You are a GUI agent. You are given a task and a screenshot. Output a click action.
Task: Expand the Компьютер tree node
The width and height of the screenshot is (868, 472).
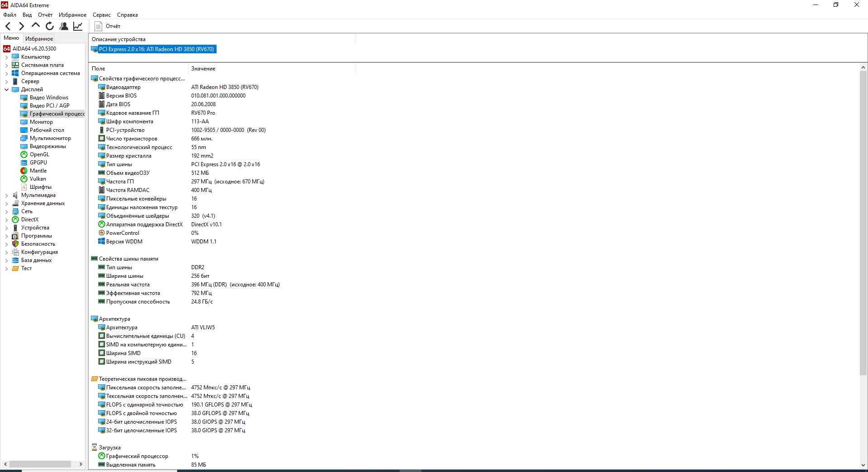tap(6, 57)
